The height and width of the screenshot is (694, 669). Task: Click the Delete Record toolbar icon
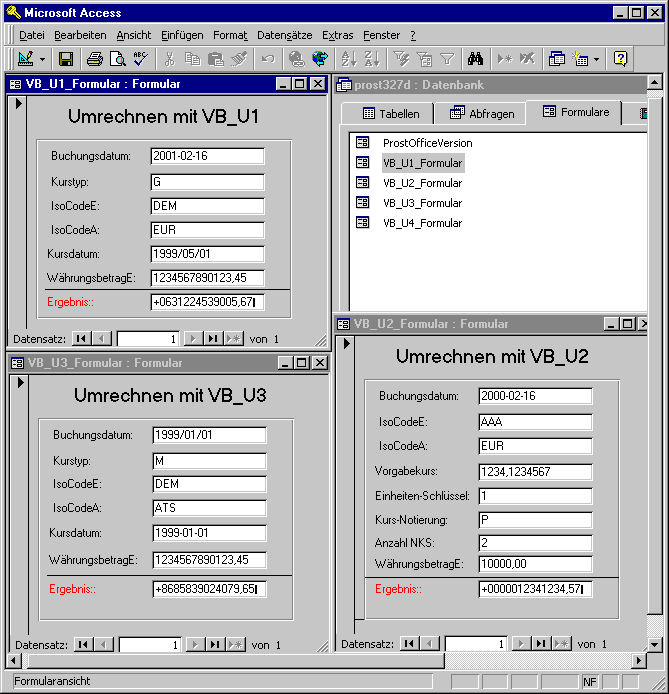point(527,59)
